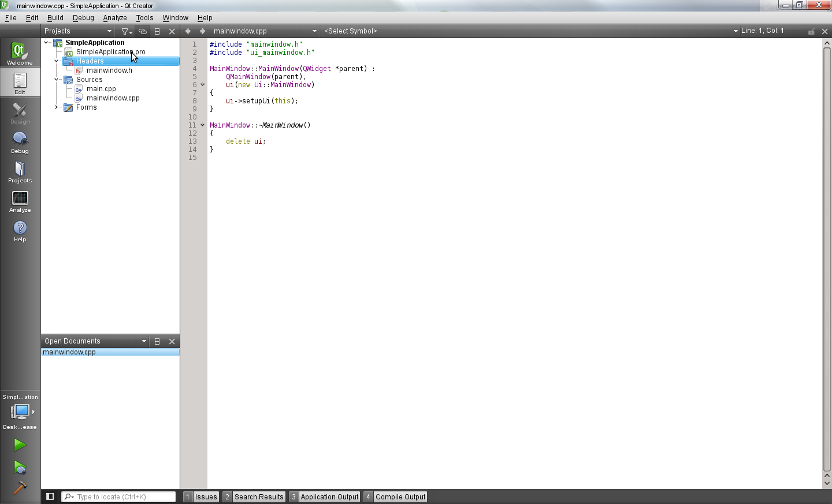
Task: Open the Help mode
Action: tap(20, 230)
